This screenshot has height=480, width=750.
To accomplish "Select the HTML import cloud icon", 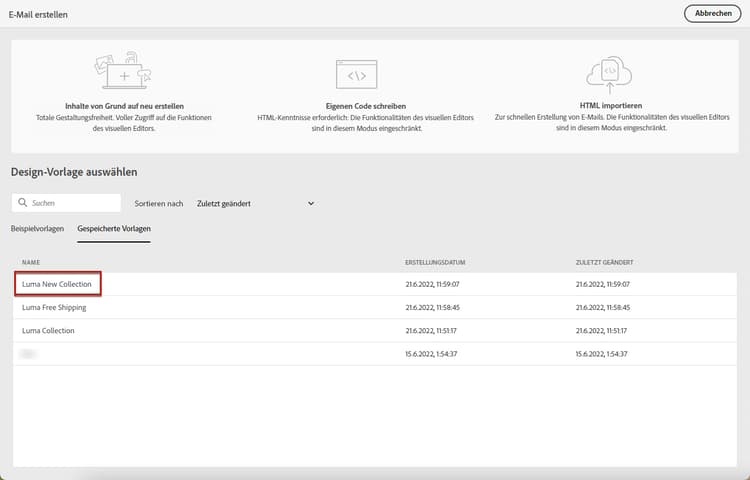I will [609, 75].
